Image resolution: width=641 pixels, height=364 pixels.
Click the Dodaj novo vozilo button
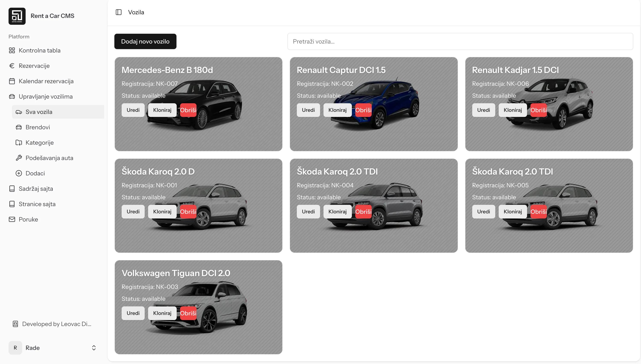(x=145, y=41)
